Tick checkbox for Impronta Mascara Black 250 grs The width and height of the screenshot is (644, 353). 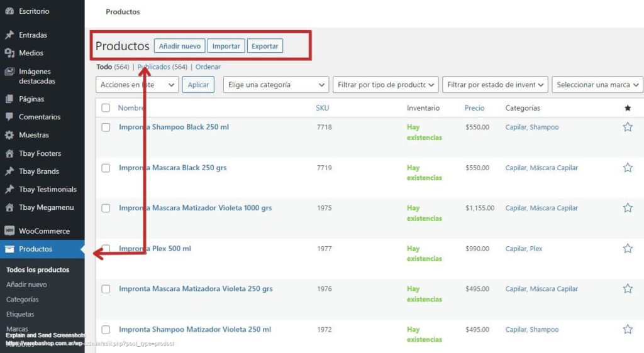(x=106, y=168)
